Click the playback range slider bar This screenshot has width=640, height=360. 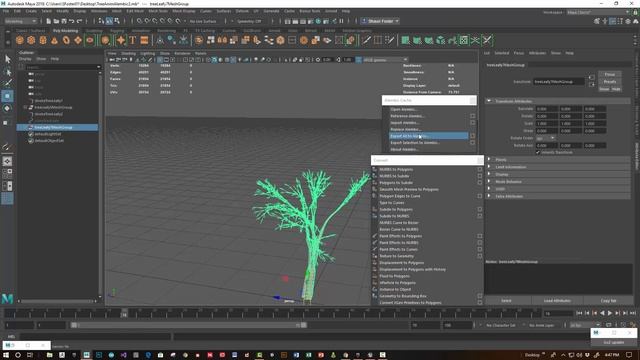(189, 325)
